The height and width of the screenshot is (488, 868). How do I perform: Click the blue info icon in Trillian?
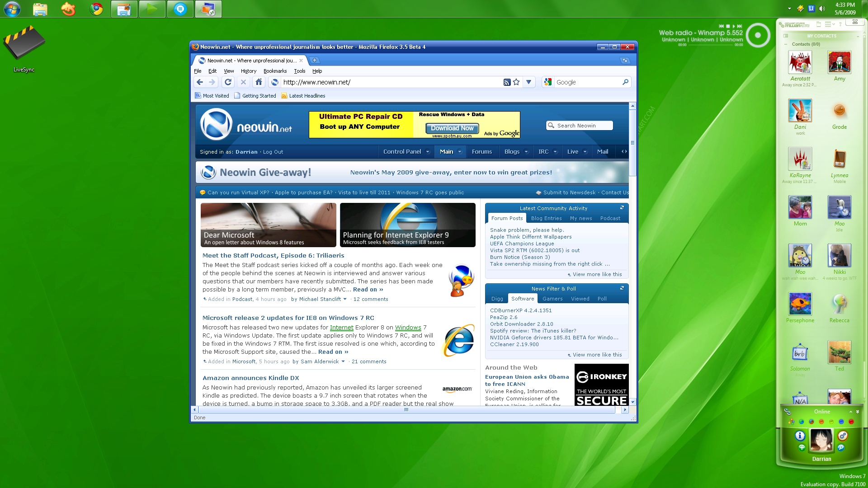[800, 436]
